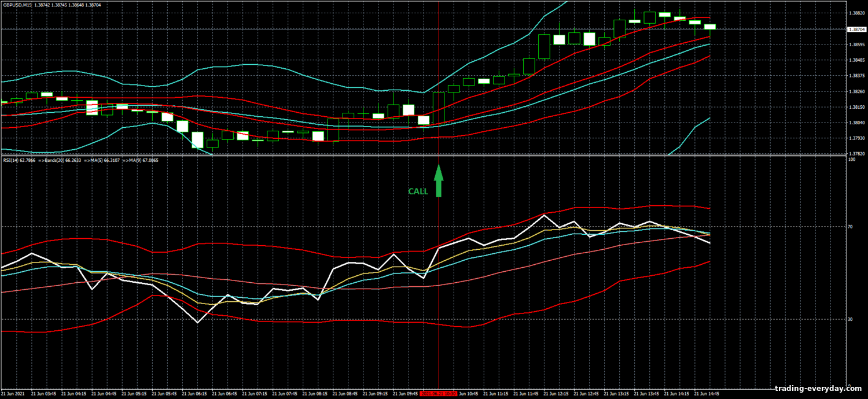Click the '21 Jun 14:15' time label

(x=676, y=394)
